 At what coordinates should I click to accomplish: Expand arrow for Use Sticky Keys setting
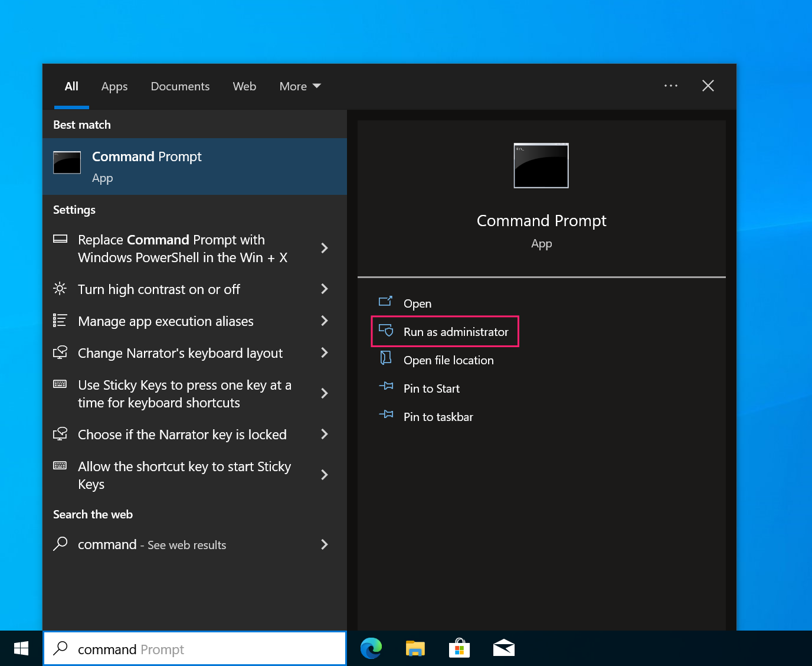coord(324,393)
